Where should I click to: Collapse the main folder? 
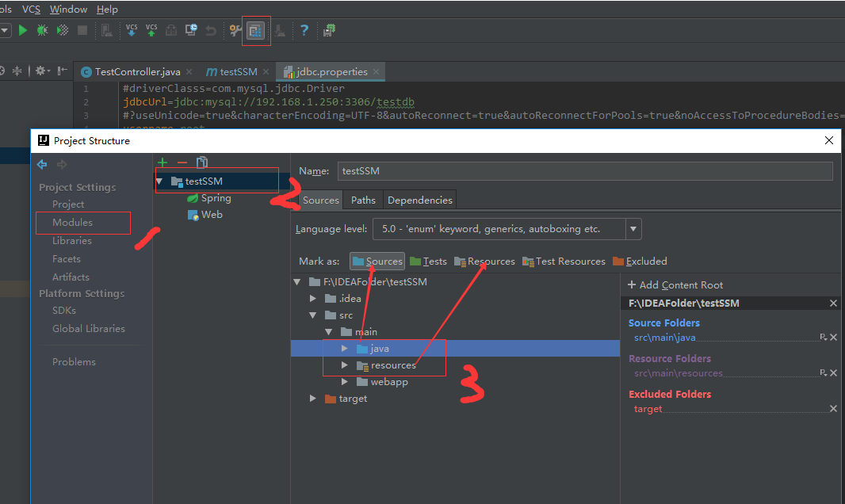point(329,332)
